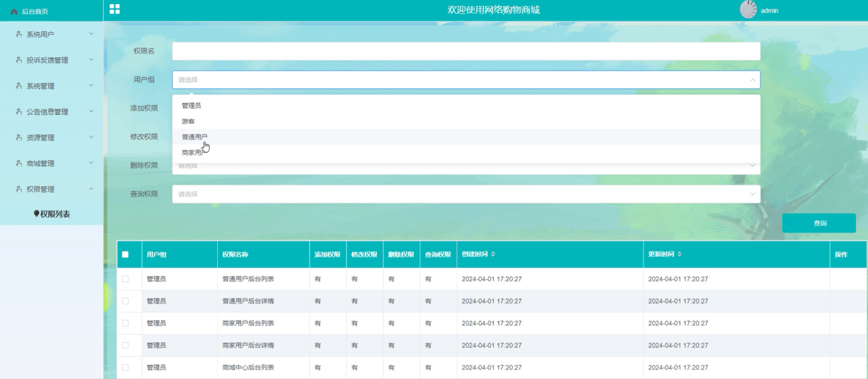
Task: Expand the 资源管理 menu chevron
Action: coord(91,138)
